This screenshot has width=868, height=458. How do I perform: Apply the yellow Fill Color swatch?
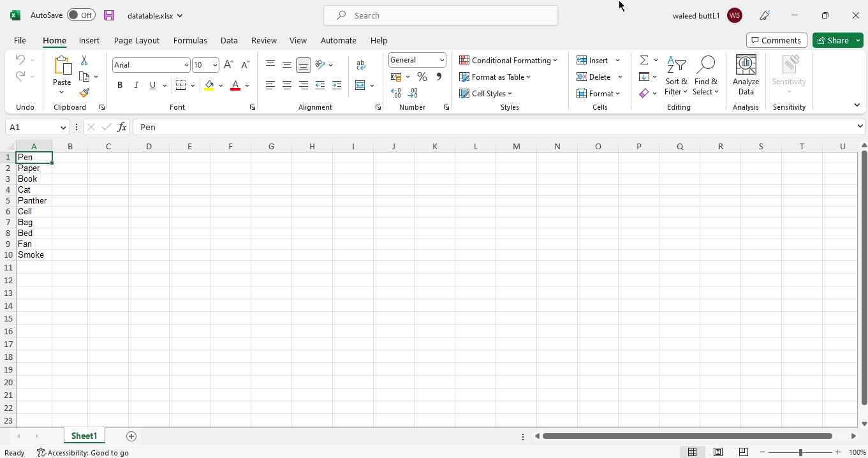(x=209, y=85)
